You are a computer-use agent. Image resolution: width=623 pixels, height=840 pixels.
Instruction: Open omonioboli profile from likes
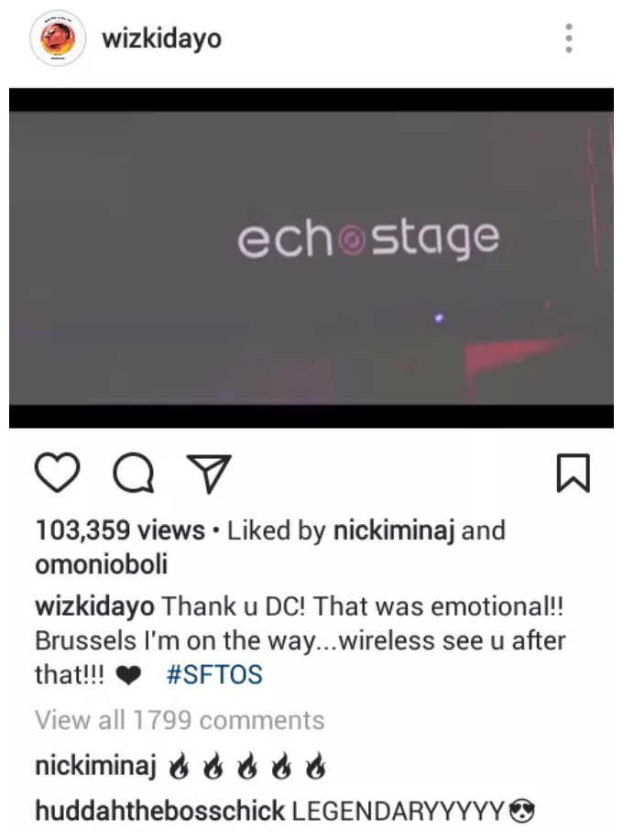[102, 564]
